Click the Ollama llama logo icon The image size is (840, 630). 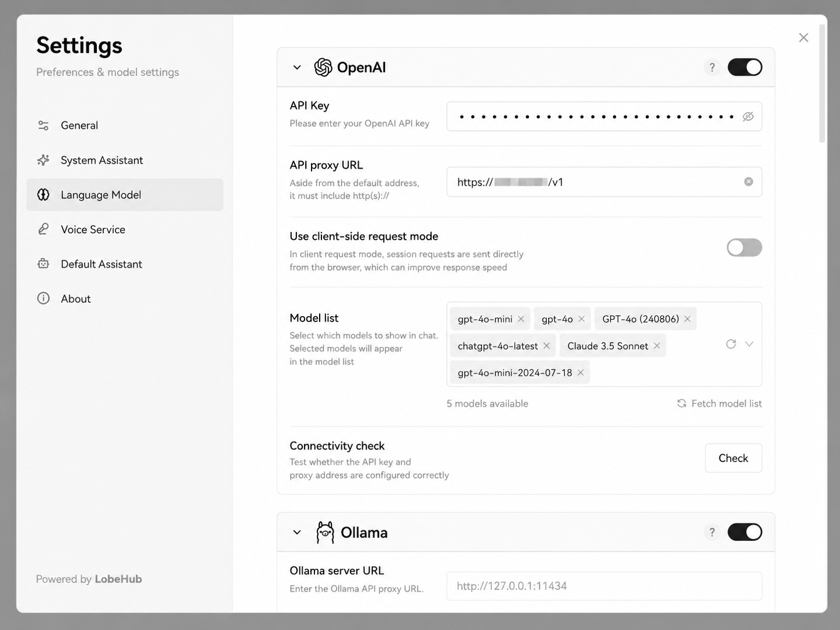pos(325,532)
